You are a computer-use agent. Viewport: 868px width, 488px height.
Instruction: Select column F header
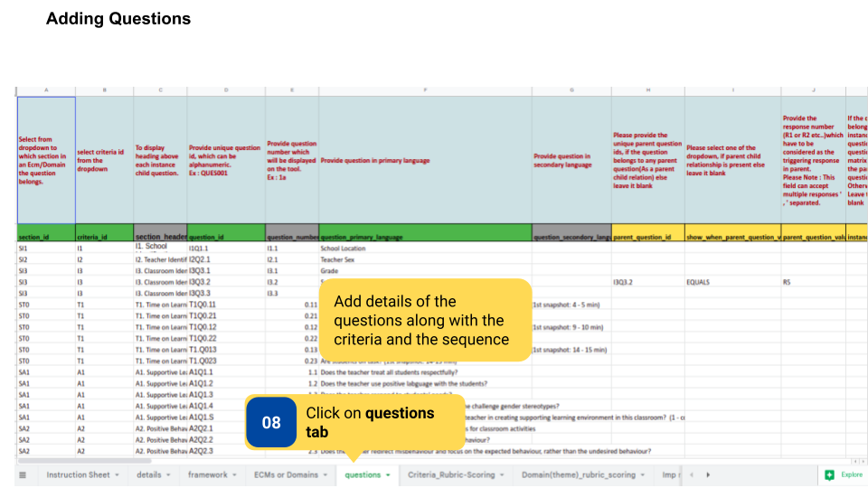tap(425, 90)
